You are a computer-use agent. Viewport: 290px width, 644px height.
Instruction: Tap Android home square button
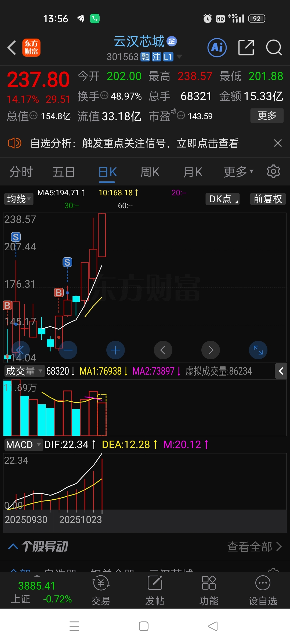pyautogui.click(x=144, y=626)
